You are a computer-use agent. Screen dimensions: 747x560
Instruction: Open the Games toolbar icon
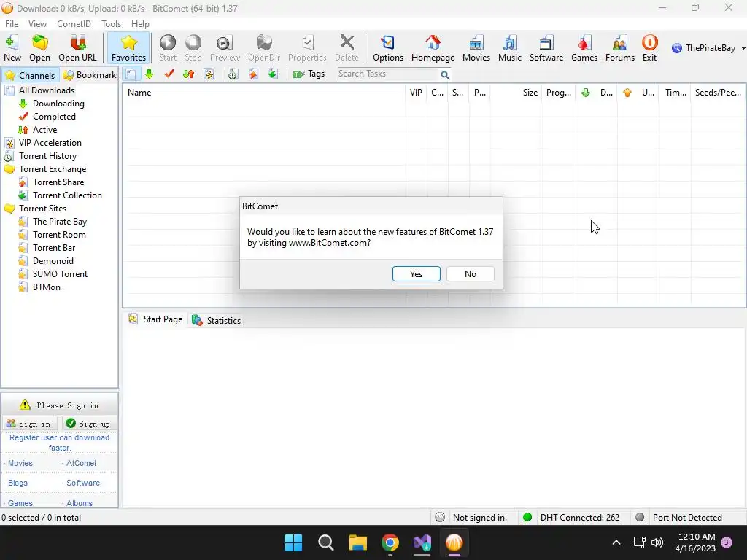tap(584, 48)
